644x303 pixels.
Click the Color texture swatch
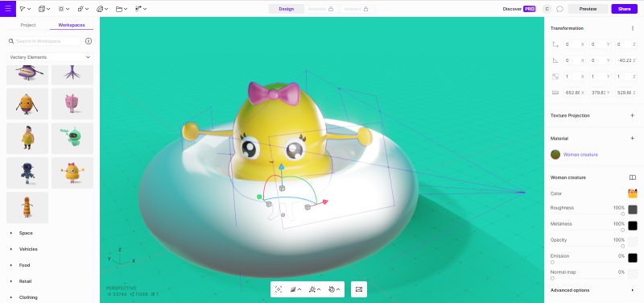[x=633, y=193]
